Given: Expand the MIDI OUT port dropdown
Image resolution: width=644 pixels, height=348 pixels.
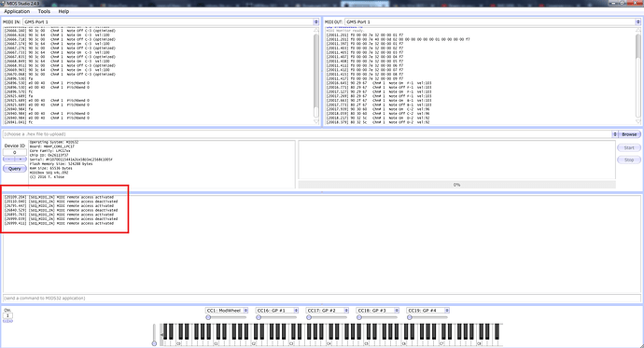Looking at the screenshot, I should [x=637, y=21].
